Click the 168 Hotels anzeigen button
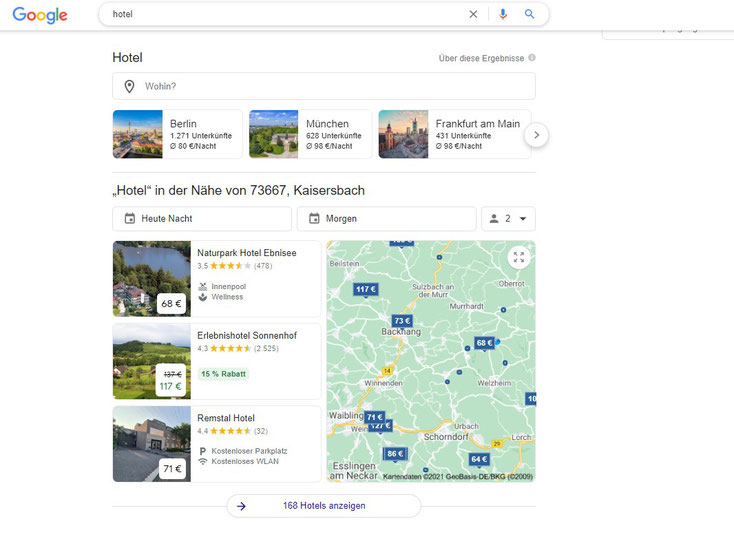 [x=324, y=506]
